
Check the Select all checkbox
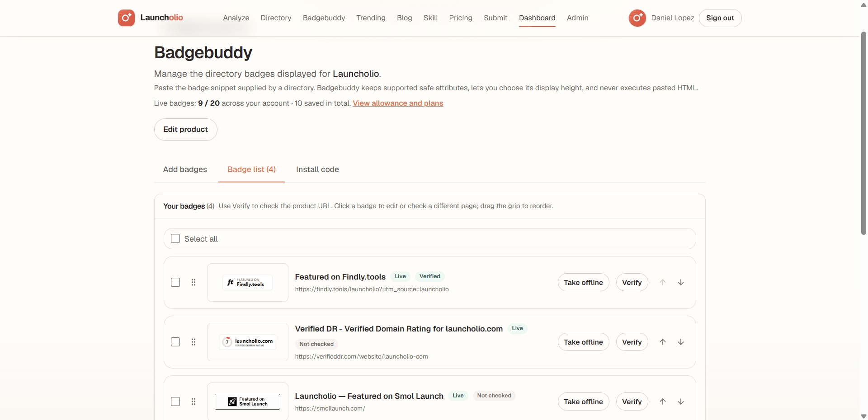tap(175, 238)
